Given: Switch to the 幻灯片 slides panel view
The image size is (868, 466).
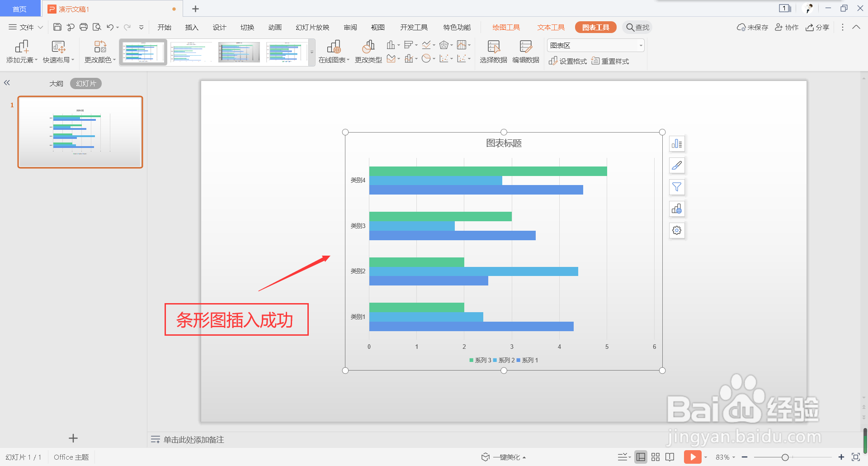Looking at the screenshot, I should coord(85,83).
